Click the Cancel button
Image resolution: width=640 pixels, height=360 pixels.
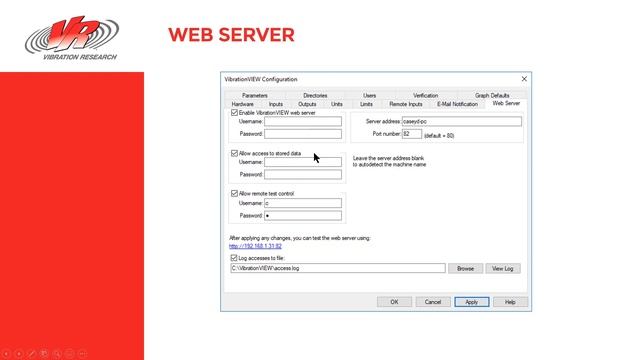[433, 302]
